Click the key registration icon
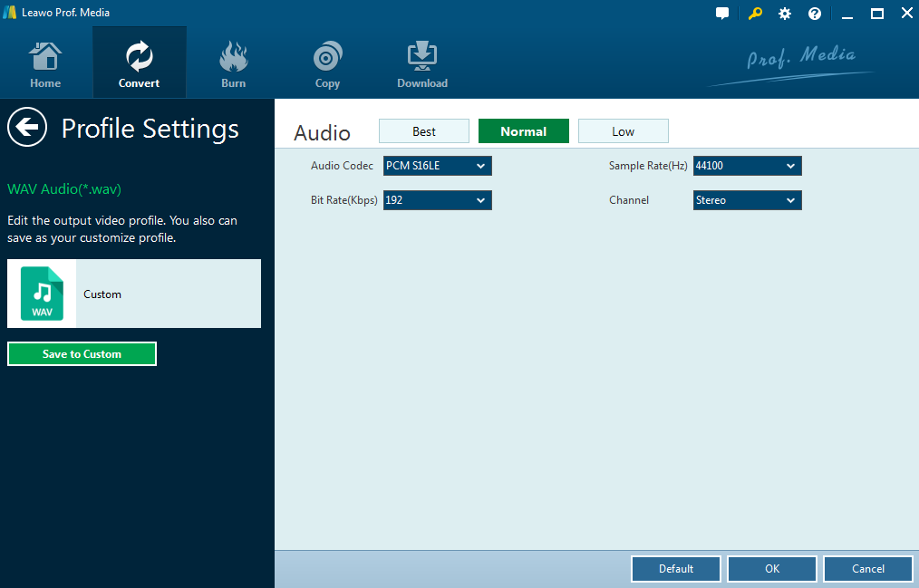Viewport: 919px width, 588px height. click(755, 14)
